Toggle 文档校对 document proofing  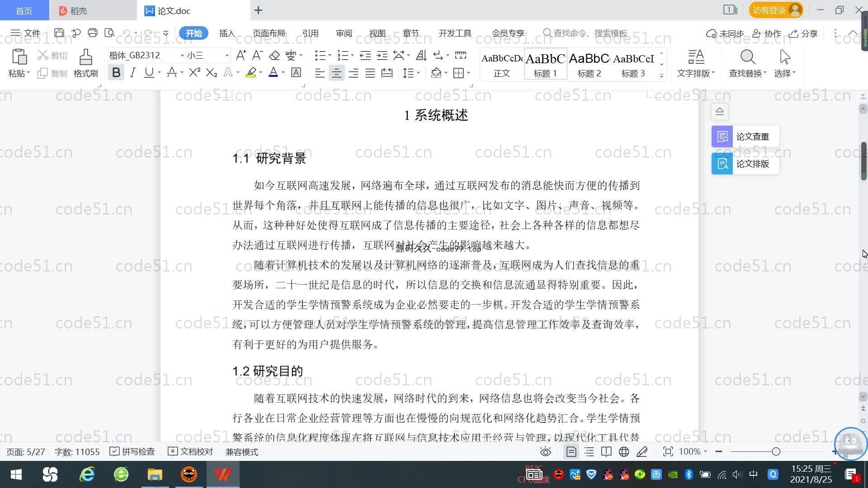coord(190,451)
